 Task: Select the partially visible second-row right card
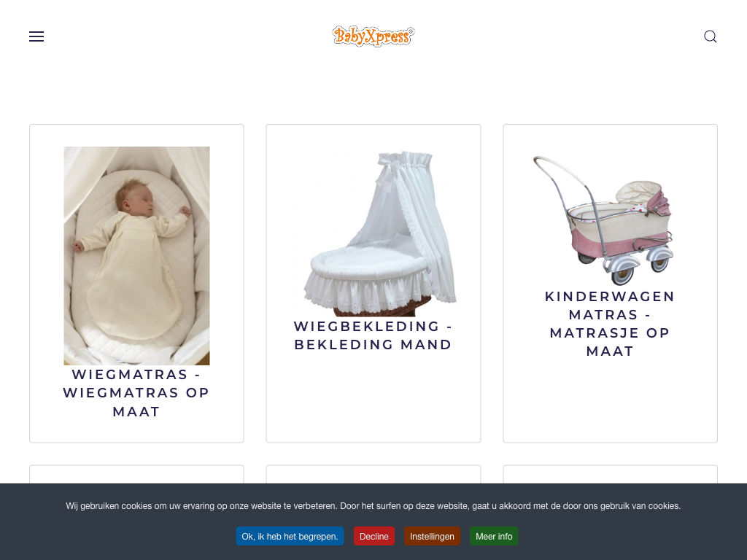pyautogui.click(x=611, y=474)
